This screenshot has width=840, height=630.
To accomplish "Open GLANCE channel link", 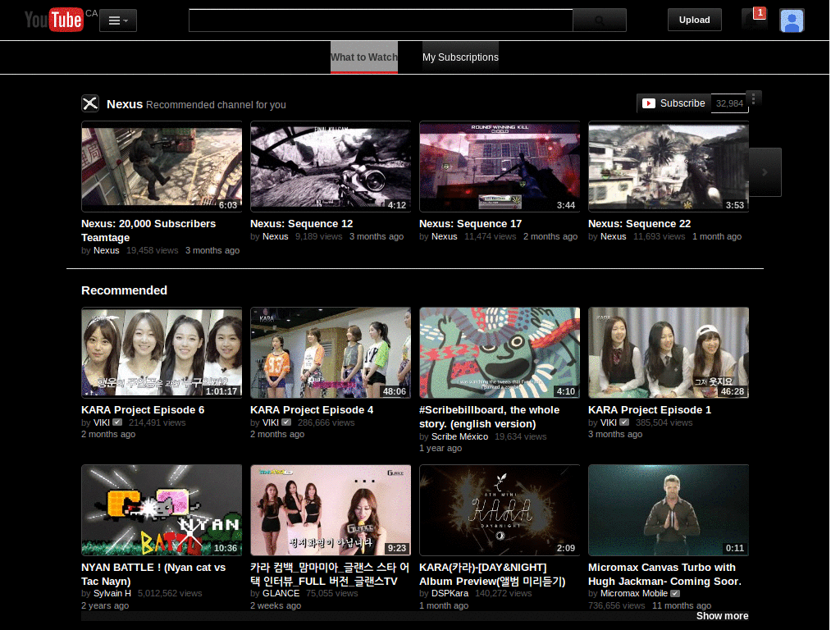I will 281,593.
